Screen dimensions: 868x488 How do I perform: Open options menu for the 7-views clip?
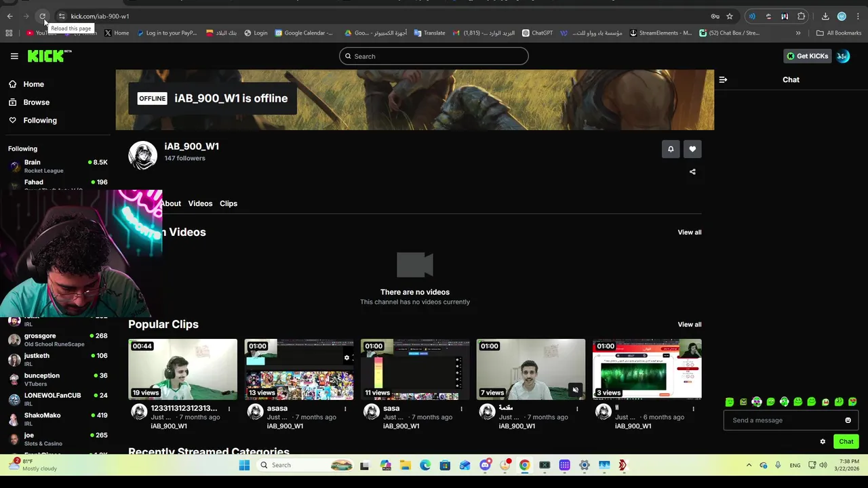coord(577,409)
